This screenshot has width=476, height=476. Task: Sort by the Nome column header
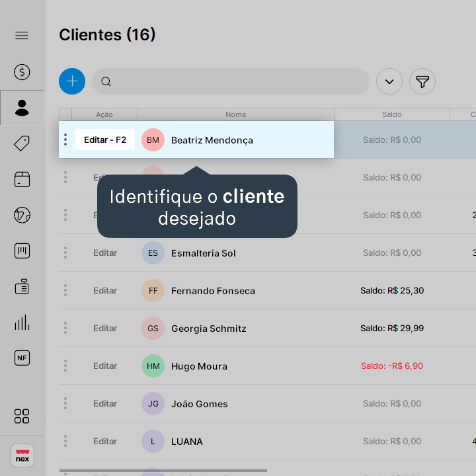[x=236, y=114]
